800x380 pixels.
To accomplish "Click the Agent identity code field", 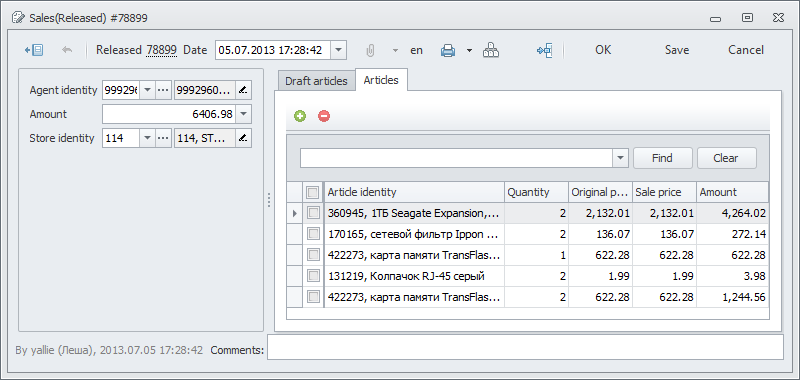I will click(x=121, y=90).
